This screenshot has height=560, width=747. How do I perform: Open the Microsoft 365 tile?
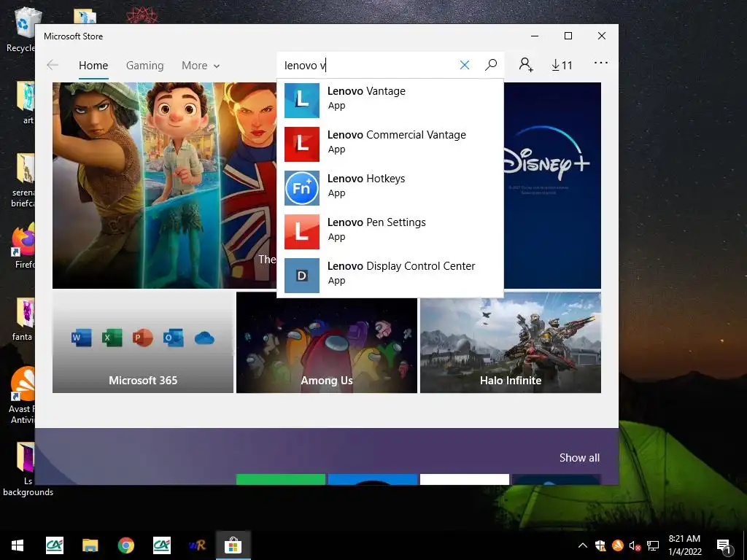(143, 343)
